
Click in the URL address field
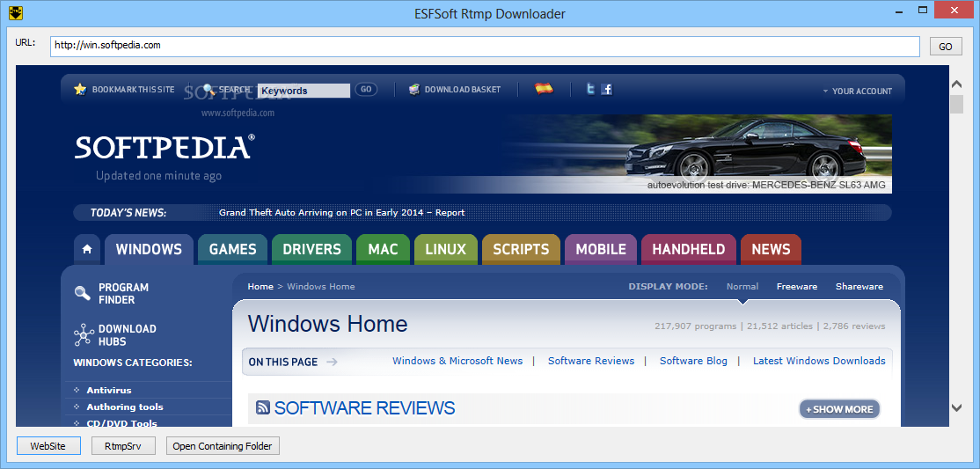tap(485, 47)
